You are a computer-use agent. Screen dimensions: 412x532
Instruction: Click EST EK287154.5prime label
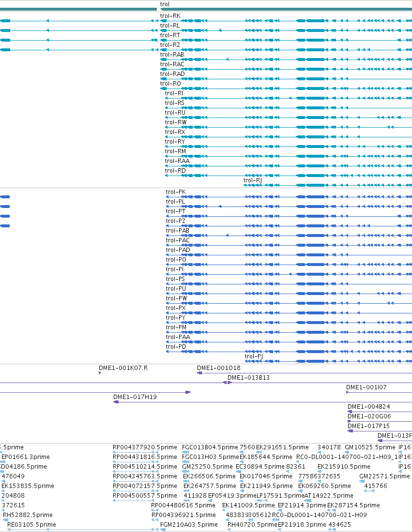coord(353,505)
